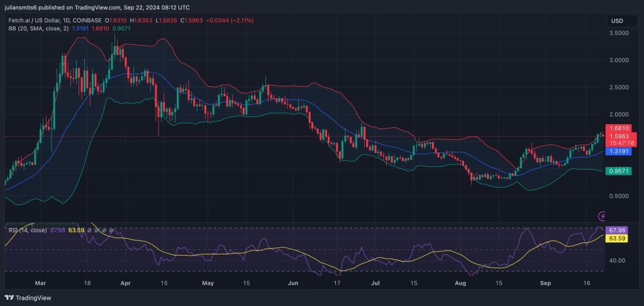644x306 pixels.
Task: Click the 3.5000 price axis label
Action: [x=619, y=33]
